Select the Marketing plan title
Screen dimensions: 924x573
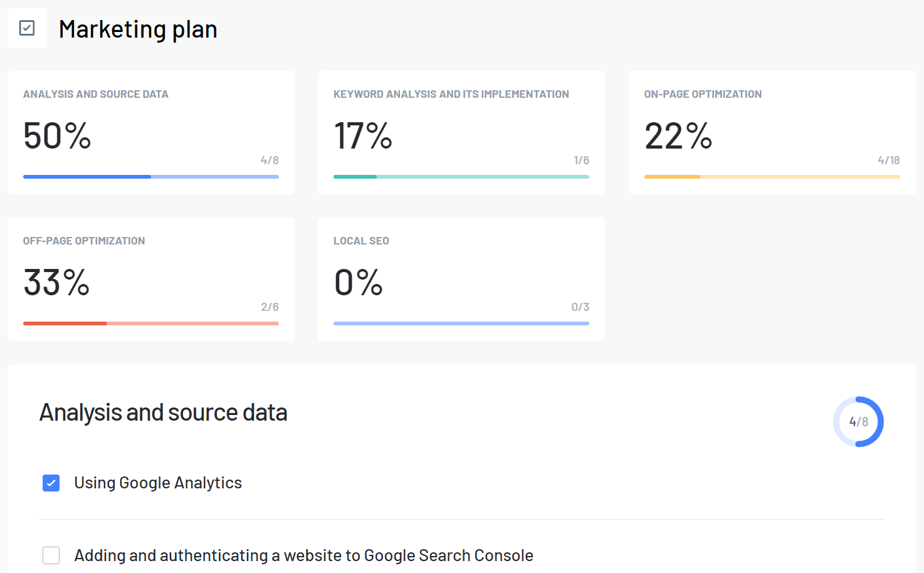pyautogui.click(x=138, y=29)
